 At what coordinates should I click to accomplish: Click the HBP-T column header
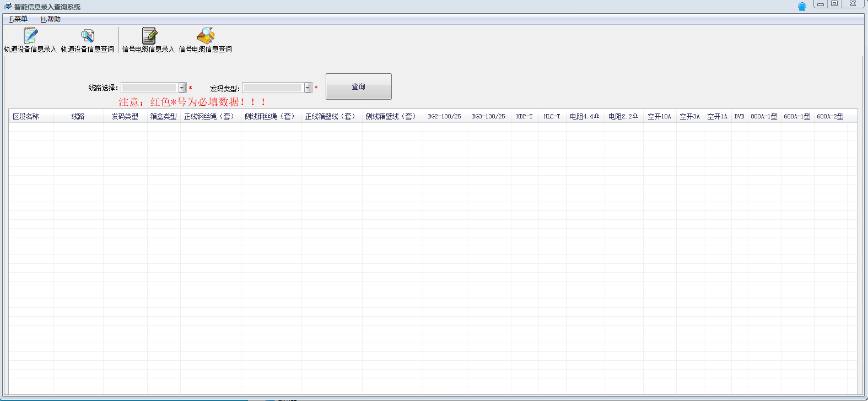[x=525, y=116]
